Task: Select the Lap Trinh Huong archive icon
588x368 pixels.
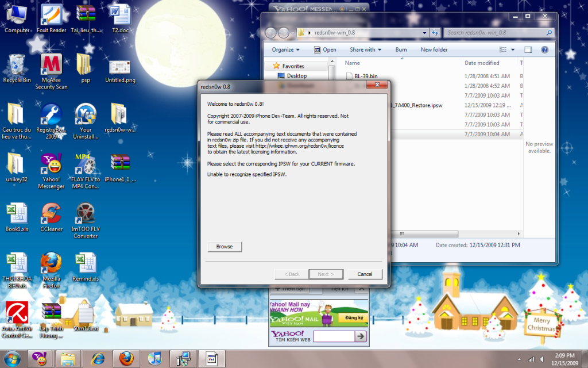Action: [51, 320]
